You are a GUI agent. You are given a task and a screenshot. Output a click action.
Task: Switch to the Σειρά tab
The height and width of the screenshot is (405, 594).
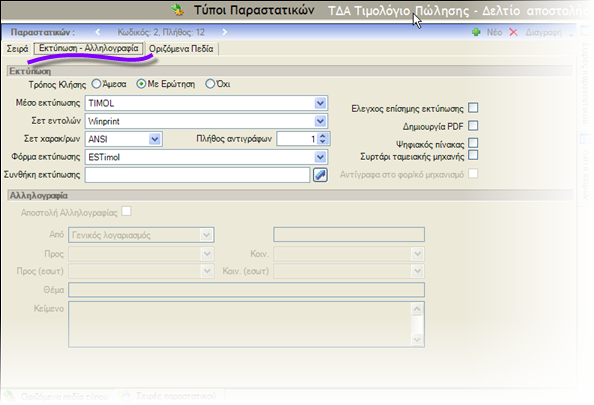17,49
